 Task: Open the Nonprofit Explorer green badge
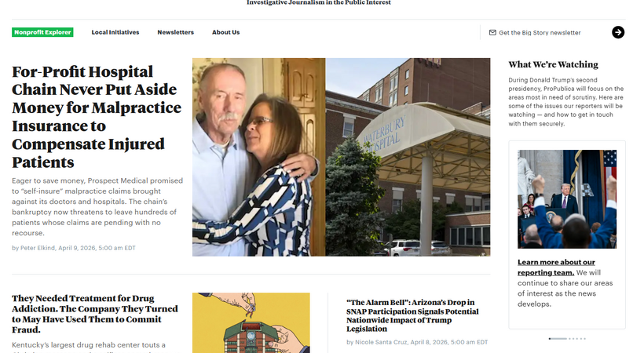tap(42, 32)
